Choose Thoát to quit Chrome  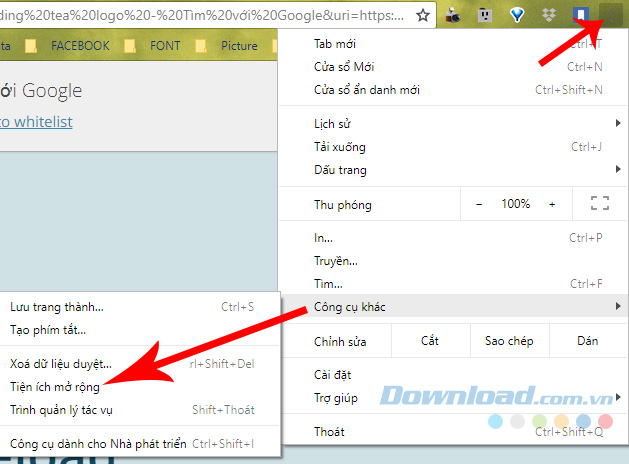[453, 432]
